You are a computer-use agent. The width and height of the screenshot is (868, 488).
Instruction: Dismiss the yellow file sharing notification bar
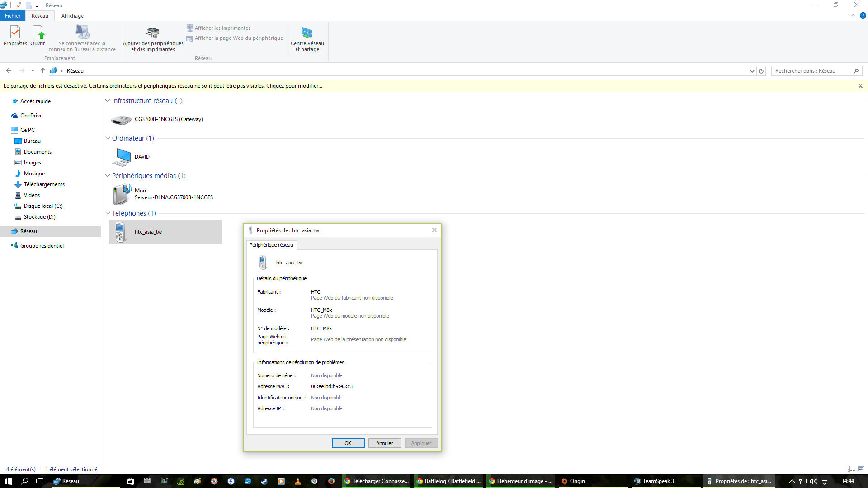click(x=860, y=86)
